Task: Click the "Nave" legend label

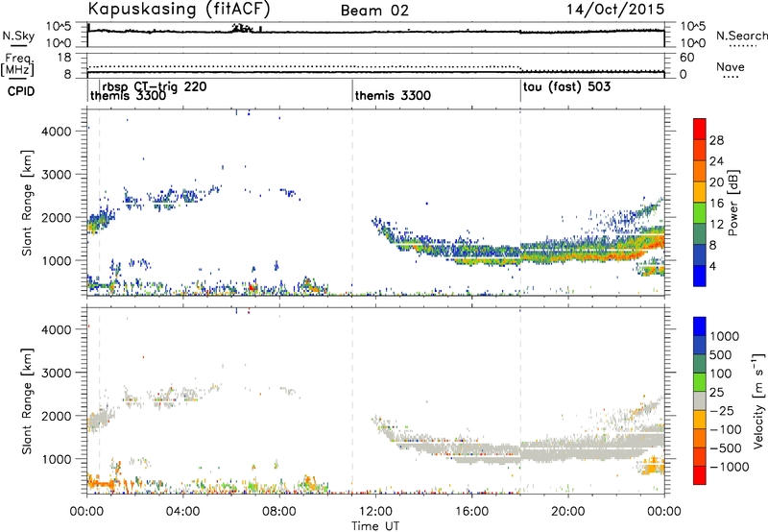Action: point(731,67)
